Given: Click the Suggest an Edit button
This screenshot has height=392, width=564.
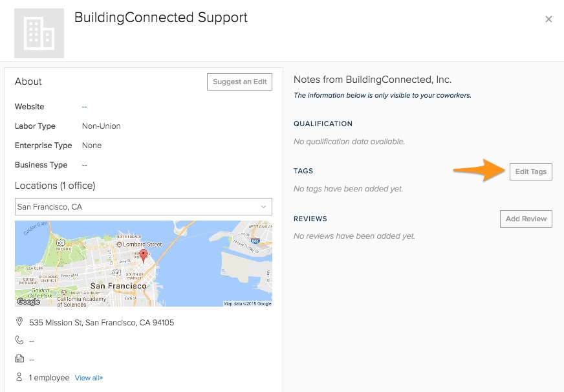Looking at the screenshot, I should (x=239, y=82).
